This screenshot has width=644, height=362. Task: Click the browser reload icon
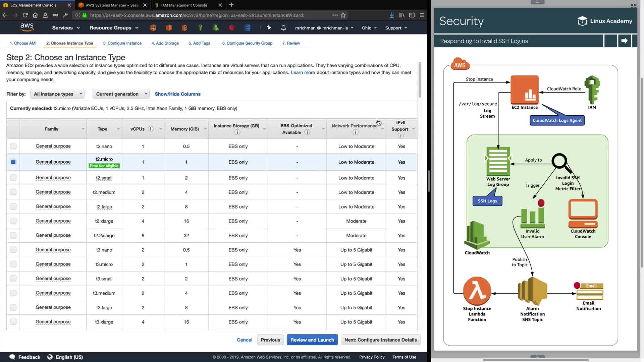25,15
